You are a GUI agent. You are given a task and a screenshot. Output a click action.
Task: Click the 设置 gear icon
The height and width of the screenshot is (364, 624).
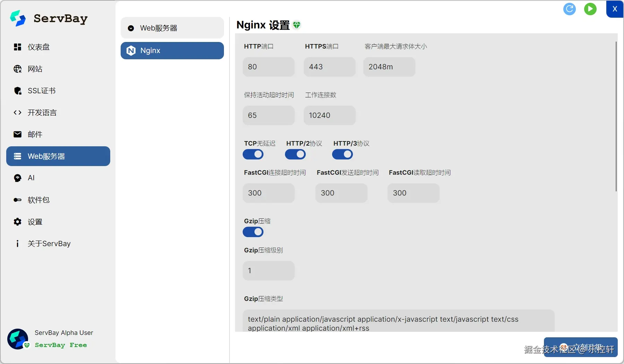click(x=17, y=222)
